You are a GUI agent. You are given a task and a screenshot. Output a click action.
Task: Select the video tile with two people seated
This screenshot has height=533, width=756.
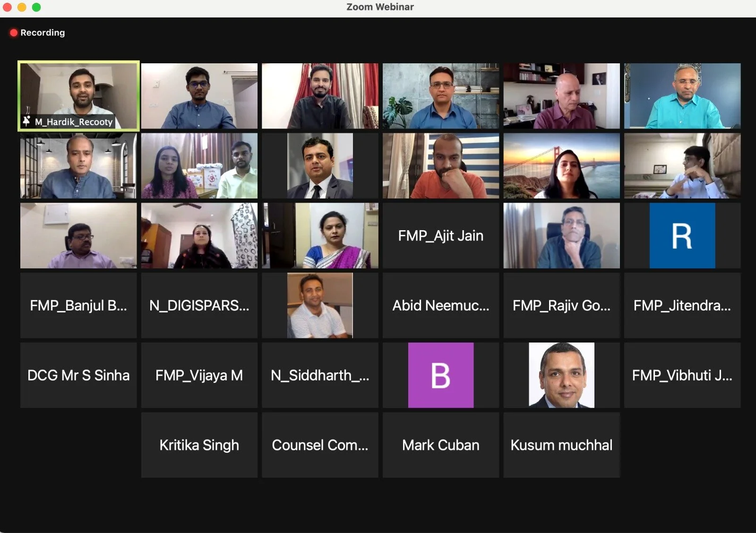199,166
